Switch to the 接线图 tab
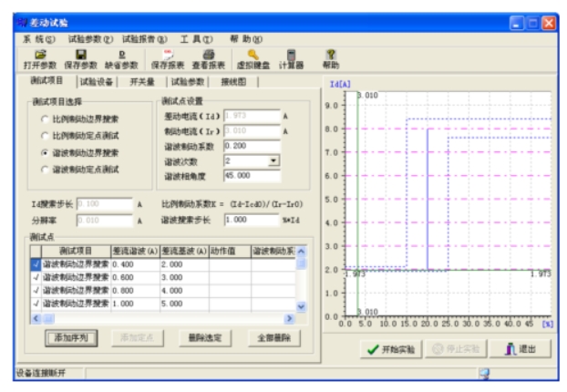 coord(232,82)
